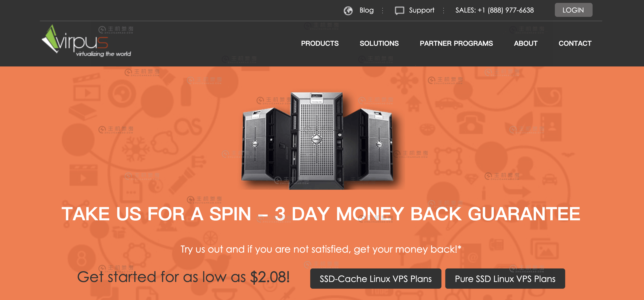Screen dimensions: 644x300
Task: Click the Virpus logo in the header
Action: pyautogui.click(x=86, y=40)
